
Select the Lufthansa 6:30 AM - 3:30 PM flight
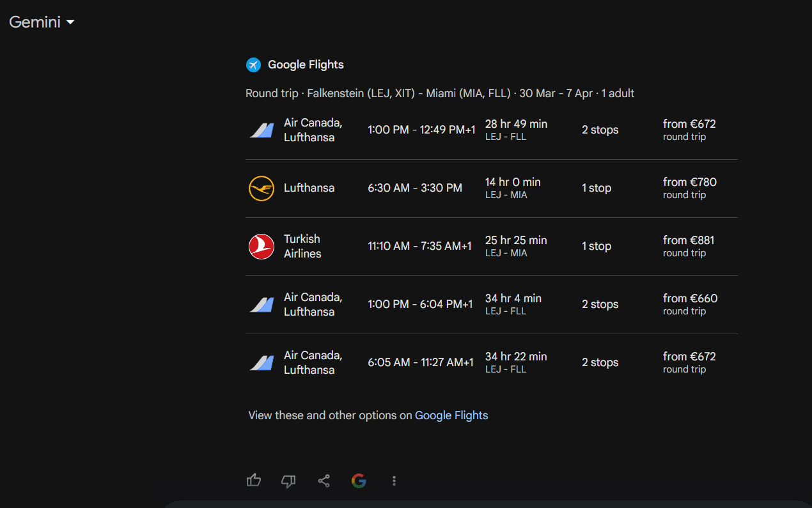(492, 189)
